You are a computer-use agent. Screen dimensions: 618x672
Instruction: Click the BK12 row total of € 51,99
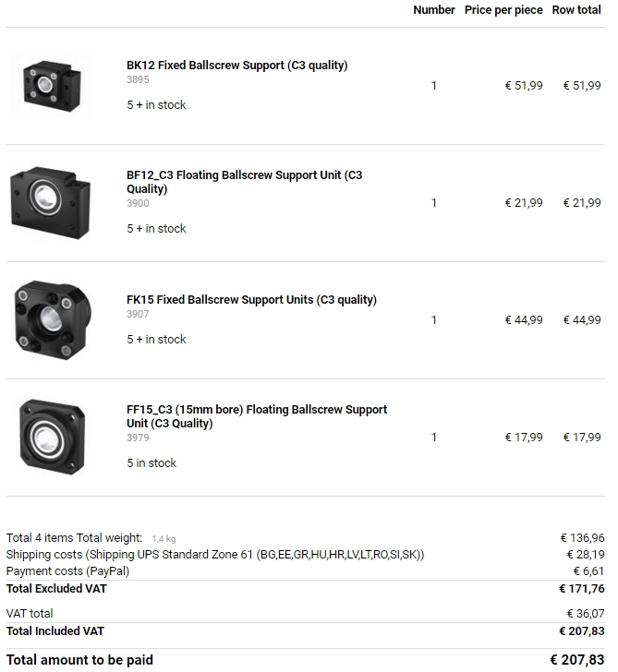click(582, 86)
